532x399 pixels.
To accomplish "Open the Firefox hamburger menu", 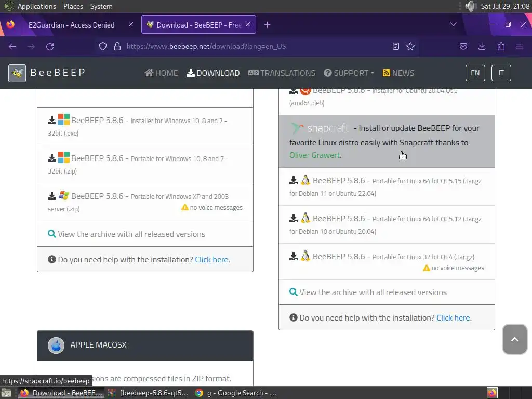I will (x=520, y=46).
